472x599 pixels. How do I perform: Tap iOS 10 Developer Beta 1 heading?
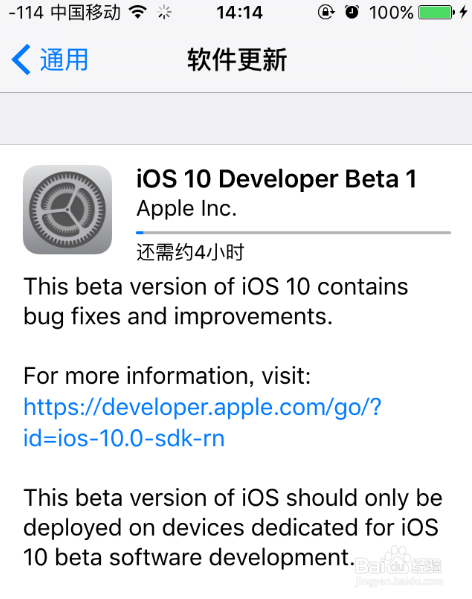[276, 179]
